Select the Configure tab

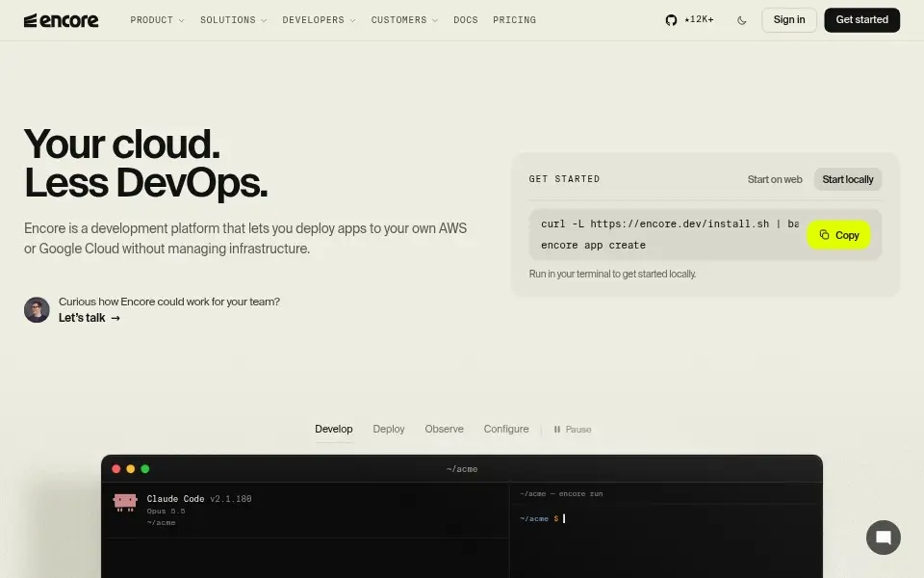click(x=506, y=430)
